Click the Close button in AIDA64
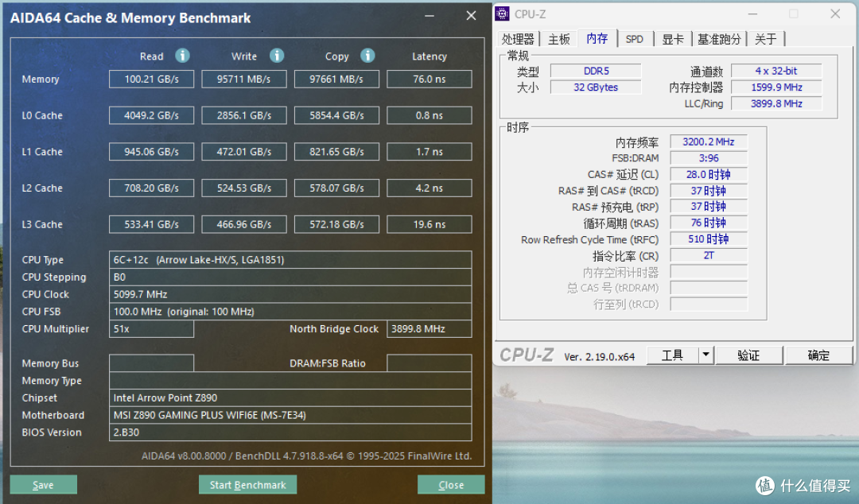The width and height of the screenshot is (859, 504). 451,485
